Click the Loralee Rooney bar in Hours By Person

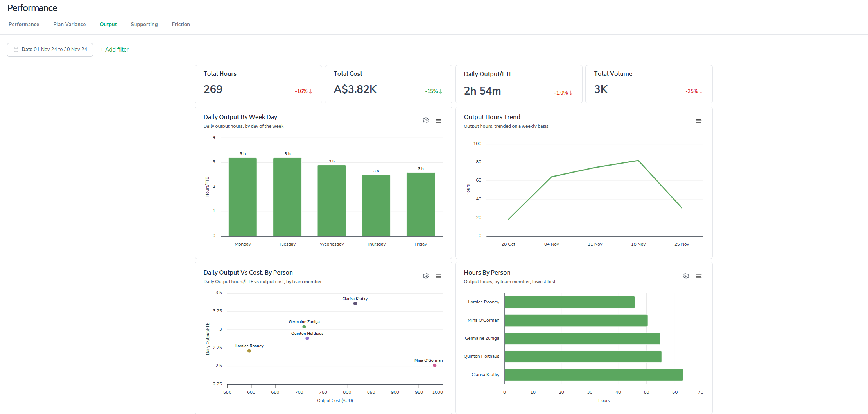[569, 302]
